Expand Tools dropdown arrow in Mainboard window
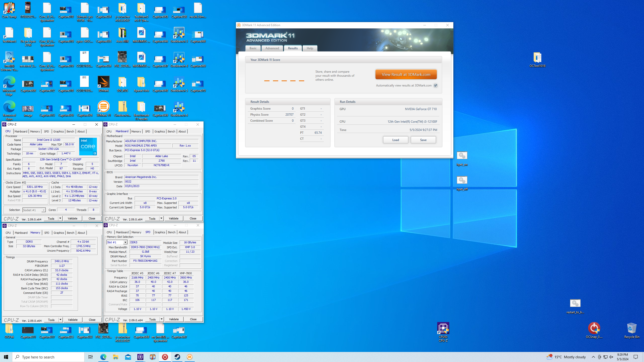 coord(162,218)
